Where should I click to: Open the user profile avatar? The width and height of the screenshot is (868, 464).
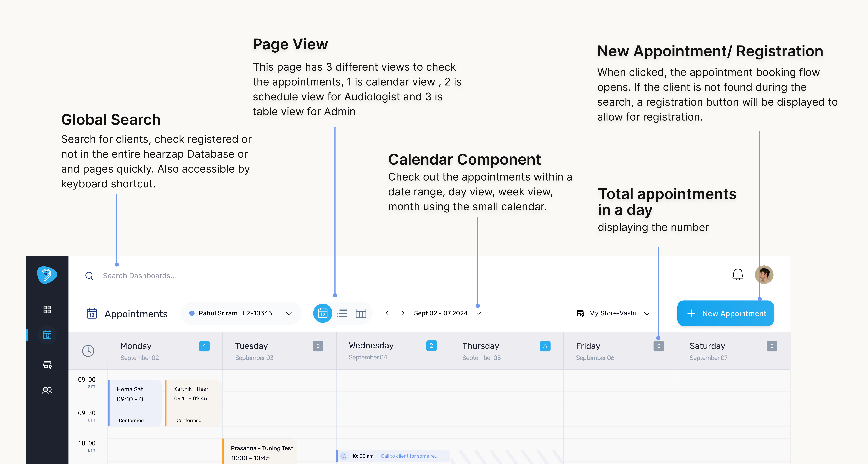click(764, 275)
